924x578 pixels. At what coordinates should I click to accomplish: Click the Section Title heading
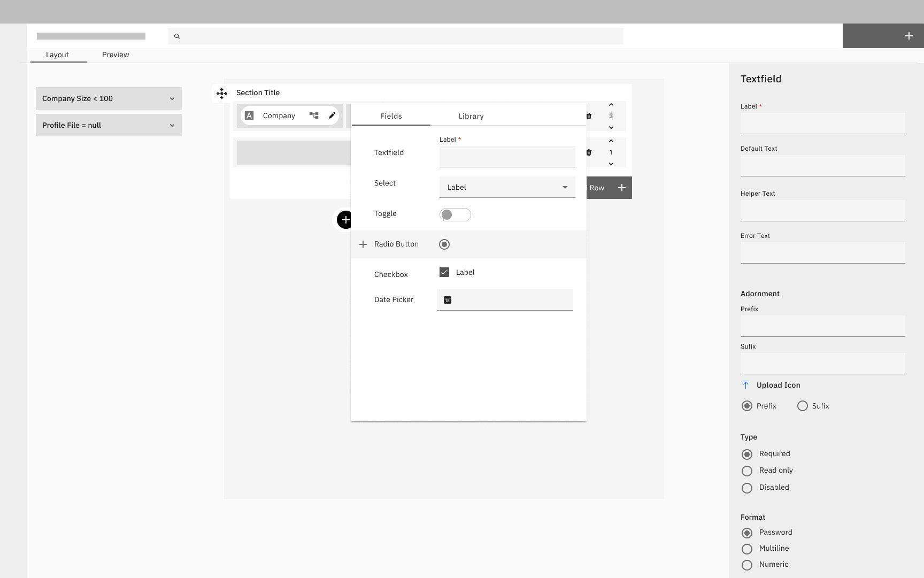click(x=258, y=93)
